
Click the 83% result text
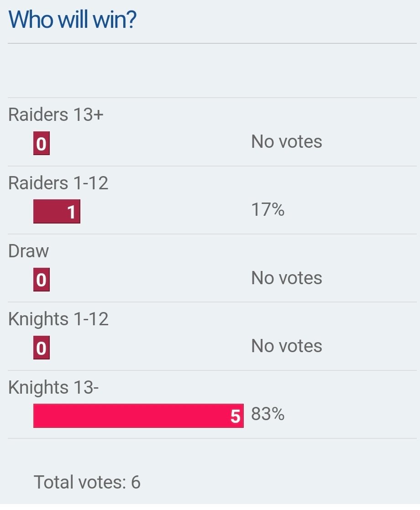coord(268,414)
